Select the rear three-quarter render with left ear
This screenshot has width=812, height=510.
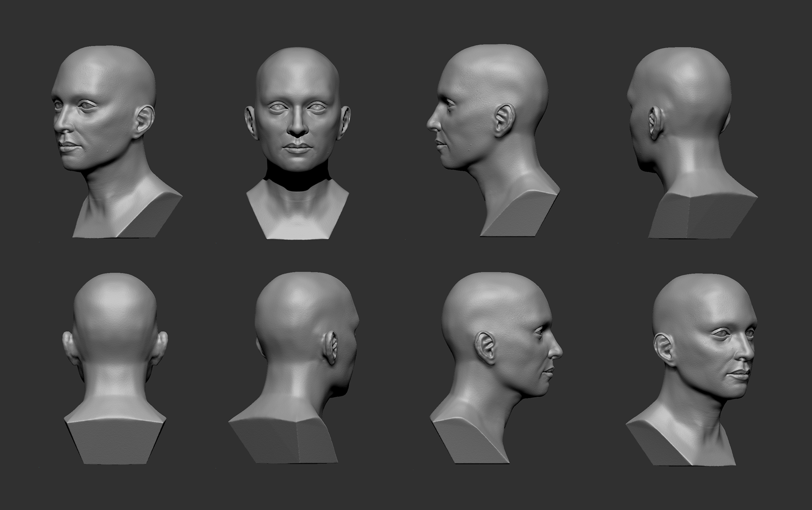point(692,143)
